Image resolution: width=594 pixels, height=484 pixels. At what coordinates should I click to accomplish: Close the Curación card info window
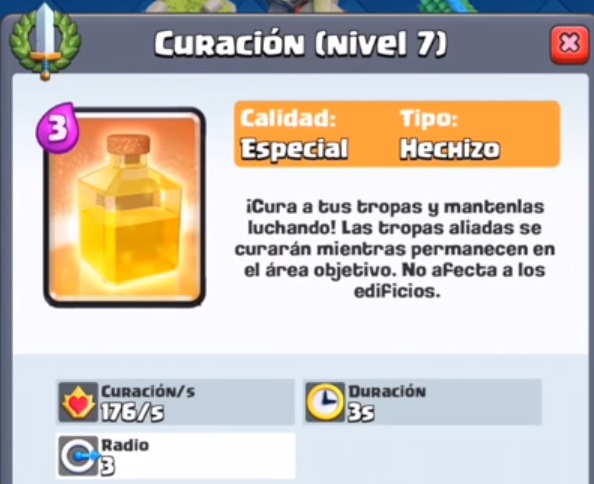pos(569,44)
